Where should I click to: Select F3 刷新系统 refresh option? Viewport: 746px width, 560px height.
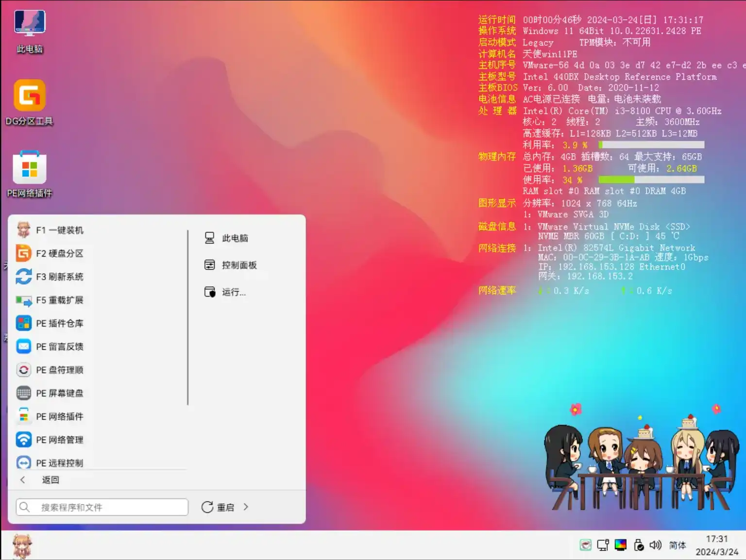tap(60, 277)
